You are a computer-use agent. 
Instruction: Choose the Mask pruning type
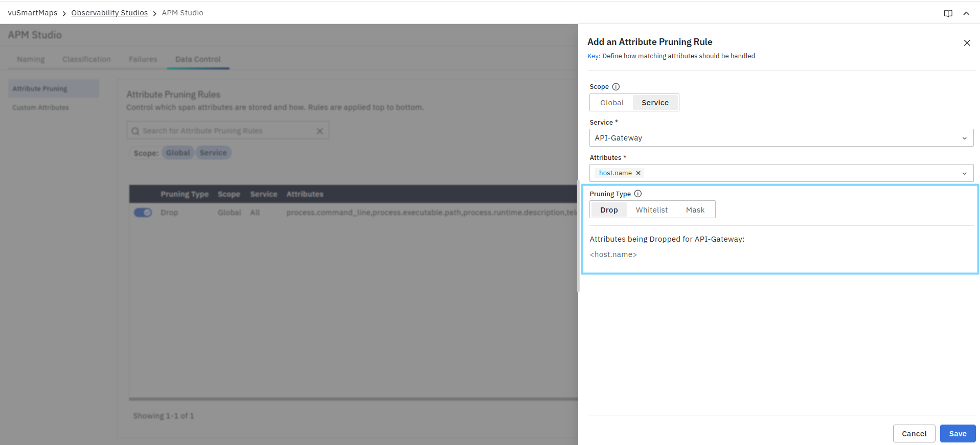pos(695,210)
